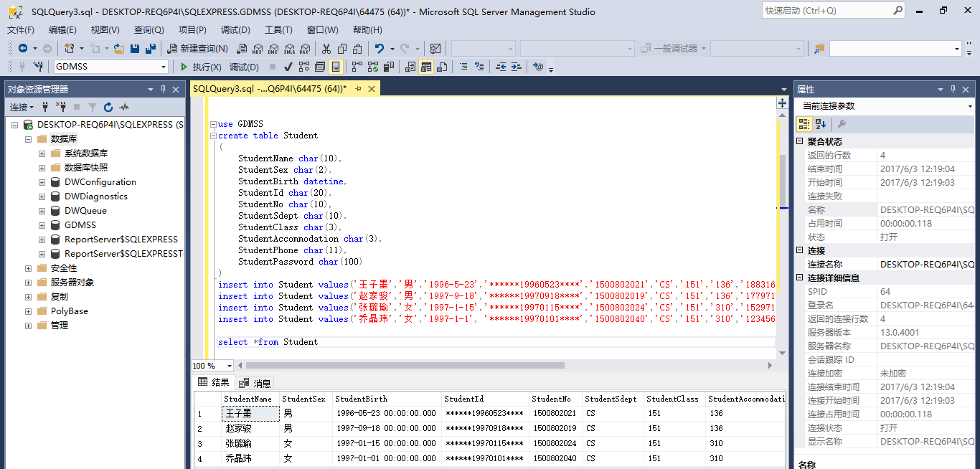Click the Change Connection icon in SQL toolbar
The image size is (980, 469).
[x=39, y=67]
